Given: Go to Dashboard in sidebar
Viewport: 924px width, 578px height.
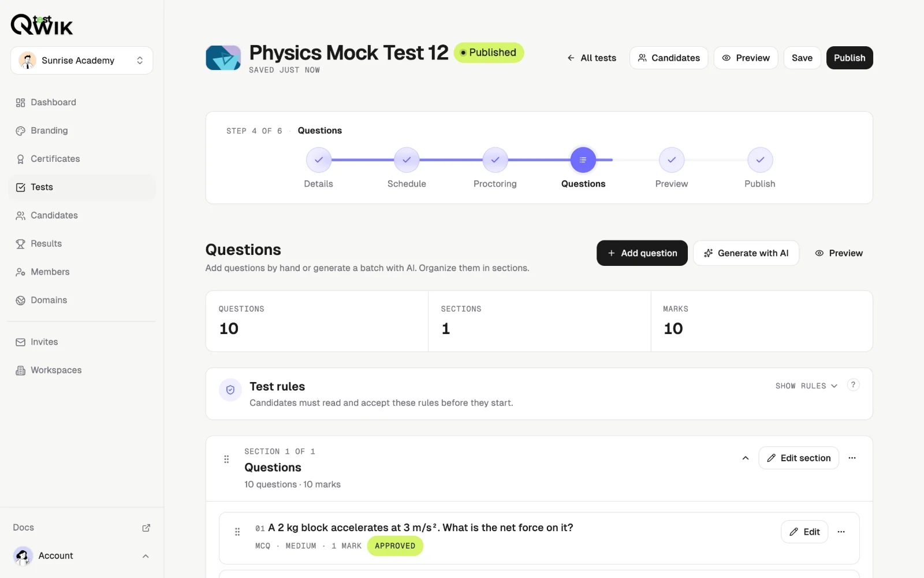Looking at the screenshot, I should tap(82, 102).
